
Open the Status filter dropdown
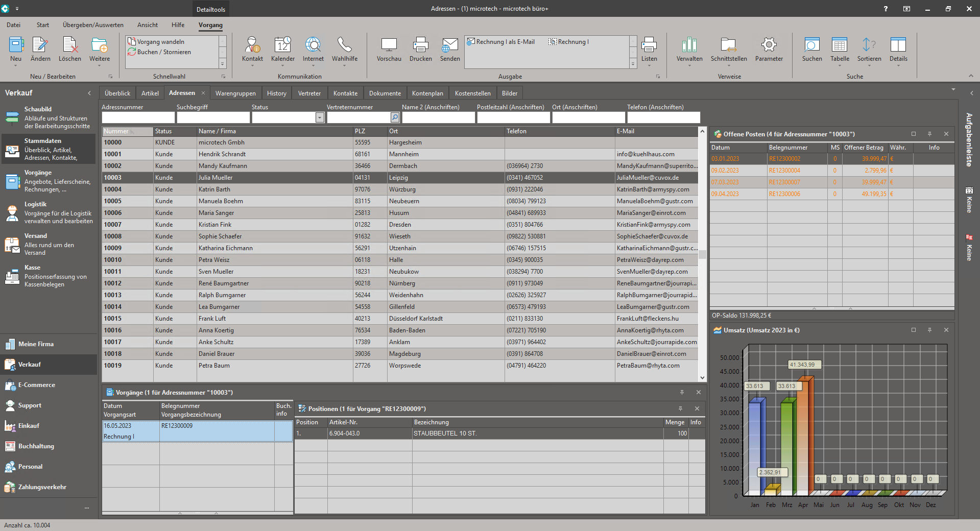pyautogui.click(x=320, y=117)
